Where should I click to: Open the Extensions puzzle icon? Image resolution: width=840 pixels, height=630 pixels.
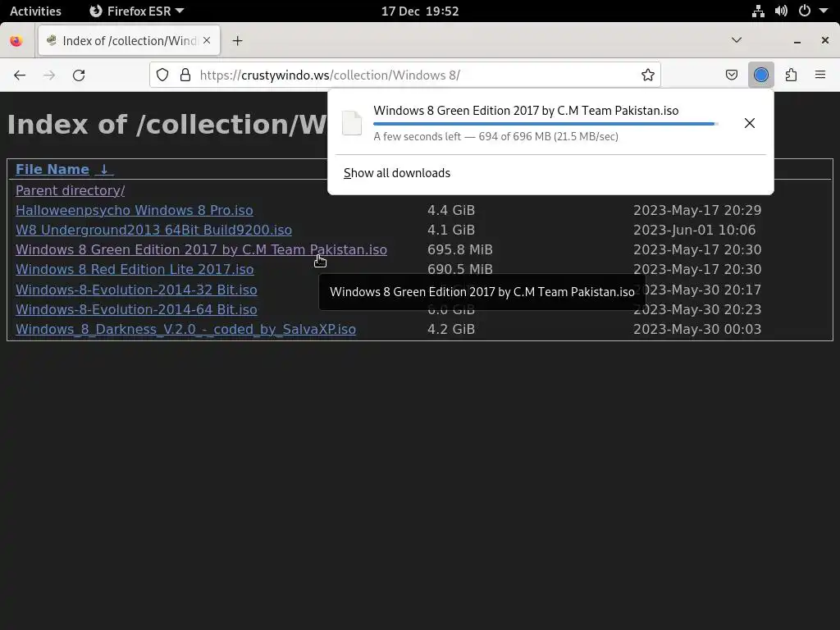coord(791,75)
